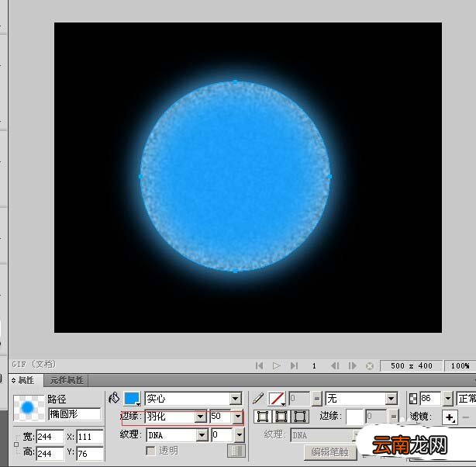
Task: Select stroke centered on path icon
Action: coord(281,417)
